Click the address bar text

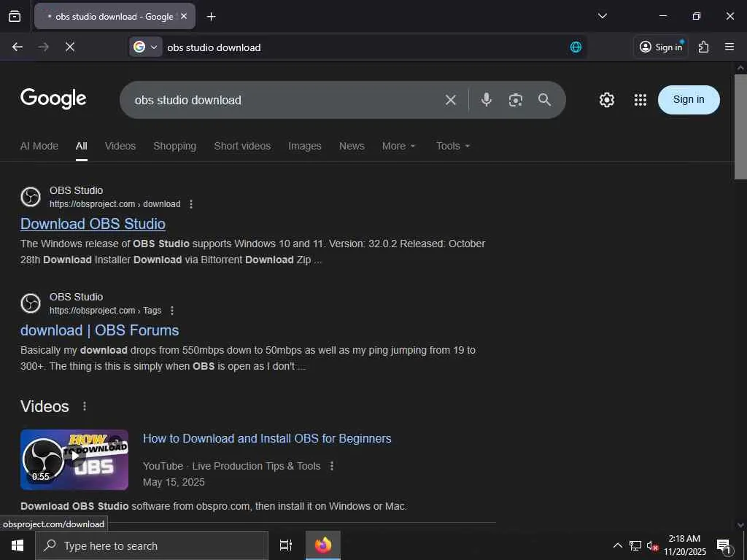214,47
